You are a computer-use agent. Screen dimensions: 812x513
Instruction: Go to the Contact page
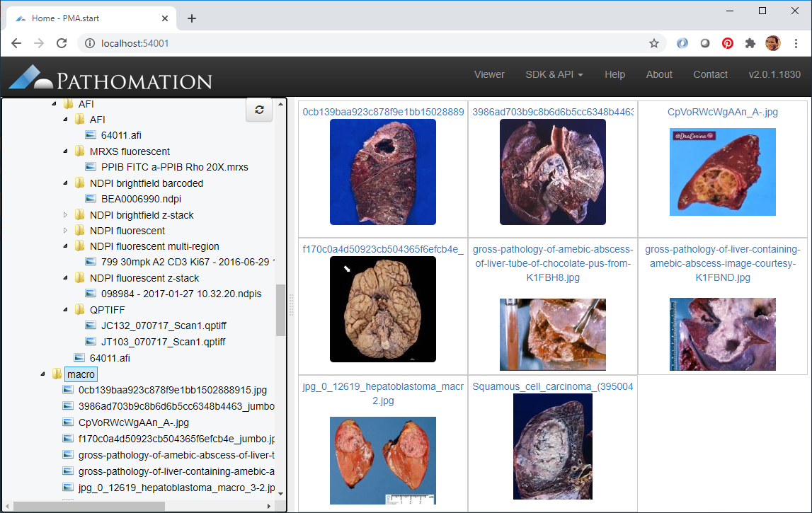710,74
